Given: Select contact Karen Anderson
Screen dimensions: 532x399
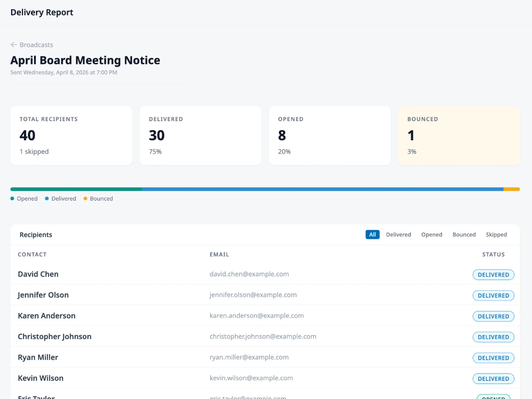Looking at the screenshot, I should 47,316.
